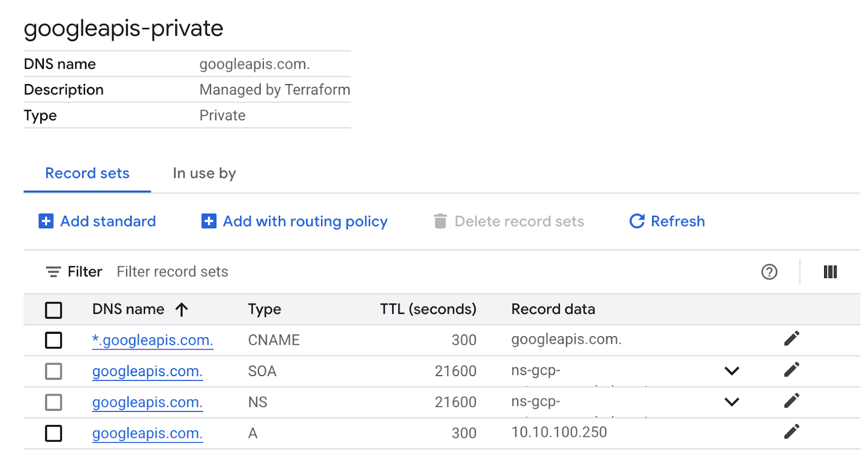Expand the NS record data
868x458 pixels.
732,402
